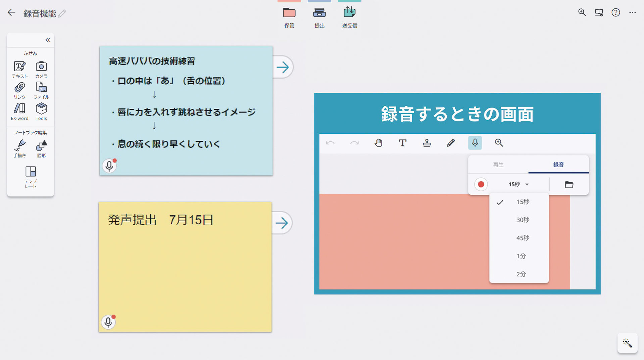Open the ファイル tool in sidebar
Image resolution: width=644 pixels, height=360 pixels.
[x=41, y=90]
